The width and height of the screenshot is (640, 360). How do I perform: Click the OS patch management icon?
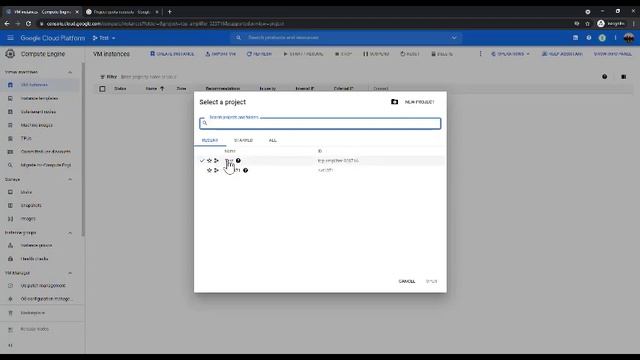point(10,286)
